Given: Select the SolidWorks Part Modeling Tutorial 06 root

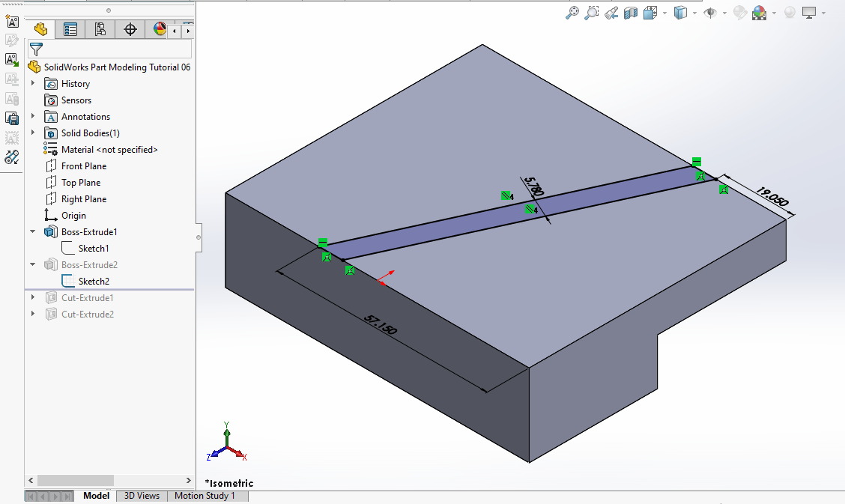Looking at the screenshot, I should [x=117, y=67].
